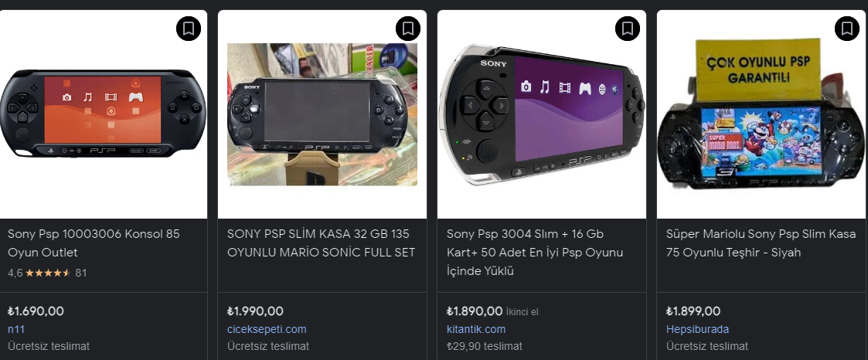Visit the n11 seller link
Viewport: 868px width, 360px height.
pyautogui.click(x=16, y=329)
